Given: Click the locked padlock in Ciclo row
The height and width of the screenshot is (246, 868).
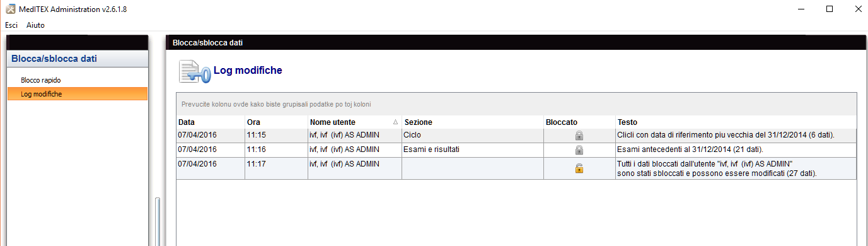Looking at the screenshot, I should tap(579, 135).
